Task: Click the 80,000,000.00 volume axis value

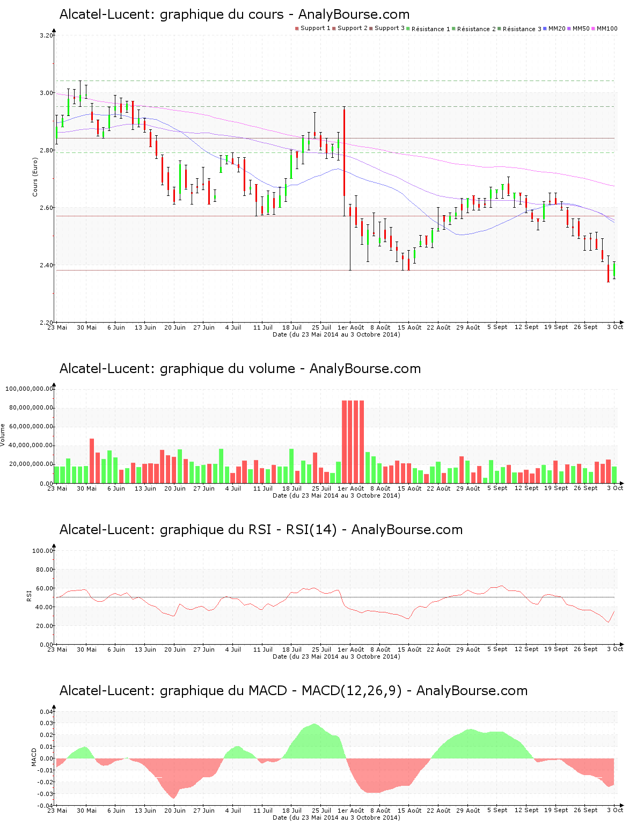Action: point(31,407)
